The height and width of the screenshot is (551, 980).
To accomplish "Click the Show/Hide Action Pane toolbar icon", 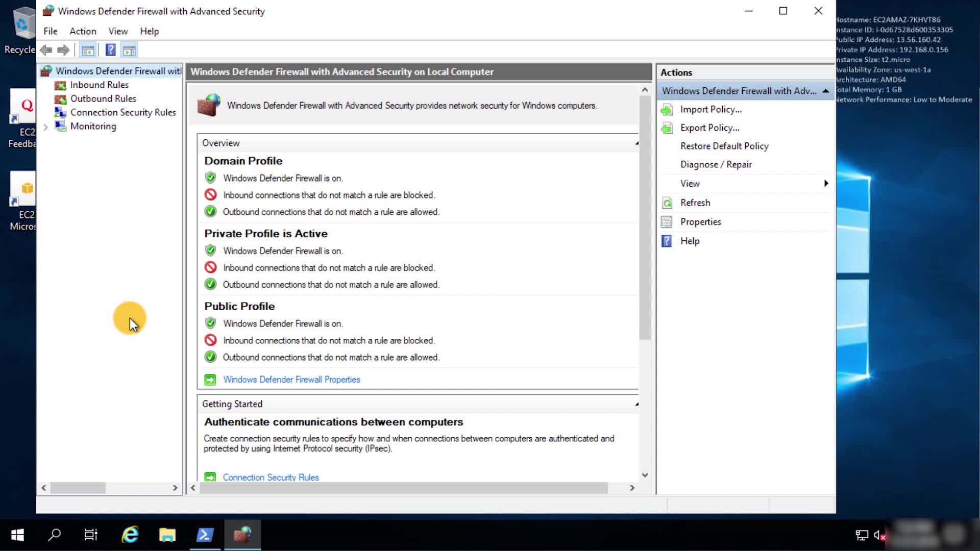I will pos(129,50).
